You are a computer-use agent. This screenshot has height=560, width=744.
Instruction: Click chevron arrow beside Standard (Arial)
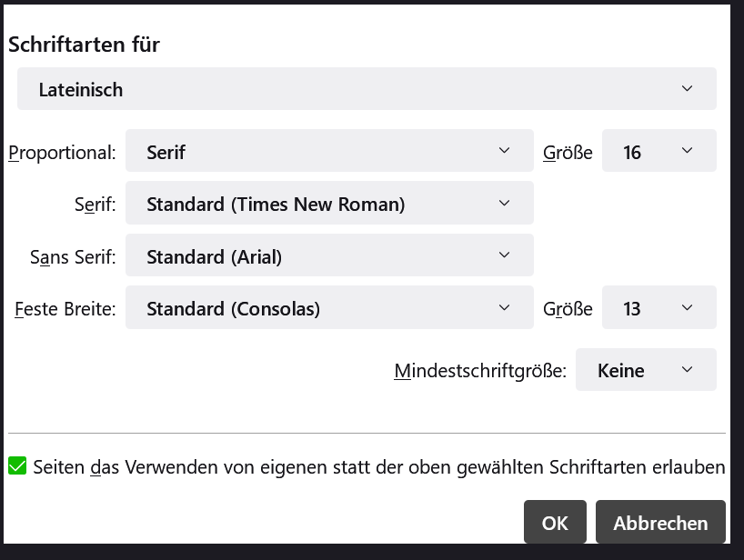tap(505, 255)
